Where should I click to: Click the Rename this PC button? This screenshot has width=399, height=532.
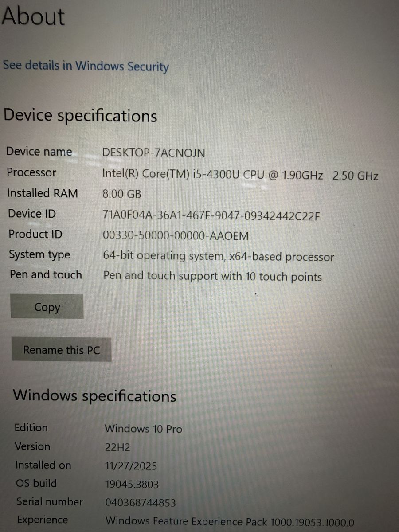click(61, 350)
